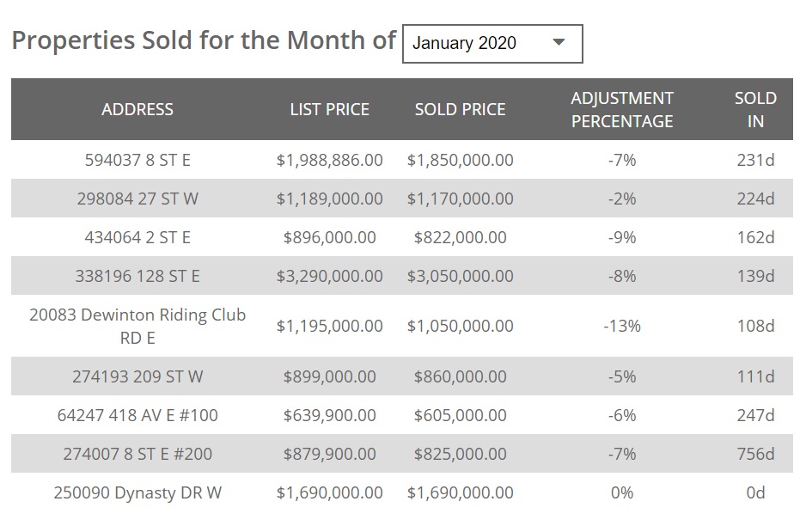The height and width of the screenshot is (532, 800).
Task: Open the 338196 128 ST E listing
Action: click(x=137, y=276)
